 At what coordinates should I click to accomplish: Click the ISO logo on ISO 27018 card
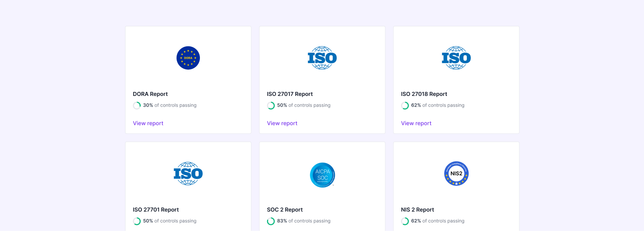click(x=456, y=58)
